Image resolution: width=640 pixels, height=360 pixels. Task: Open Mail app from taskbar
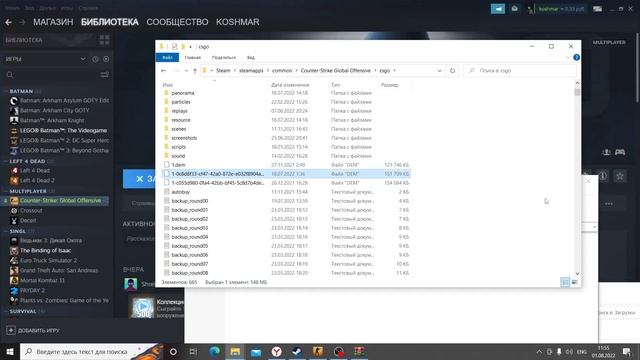coord(256,351)
